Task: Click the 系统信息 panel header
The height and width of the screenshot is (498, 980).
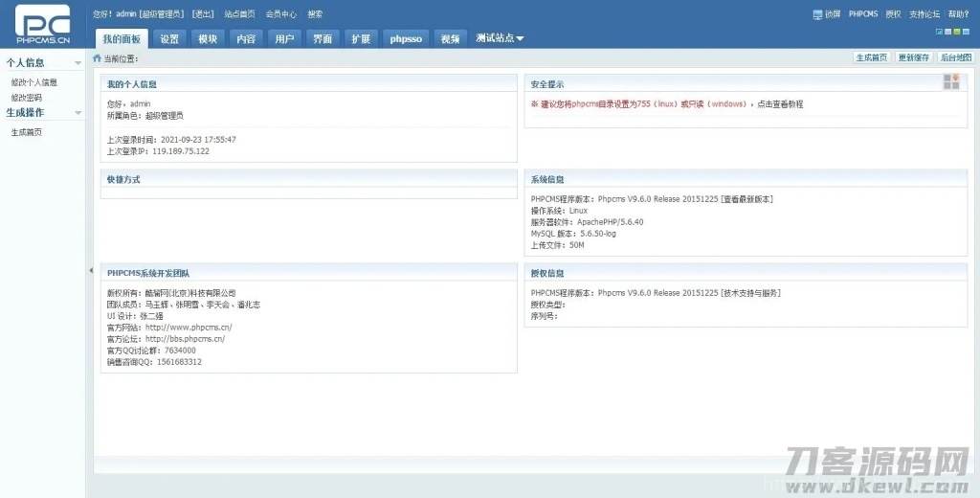Action: (746, 179)
